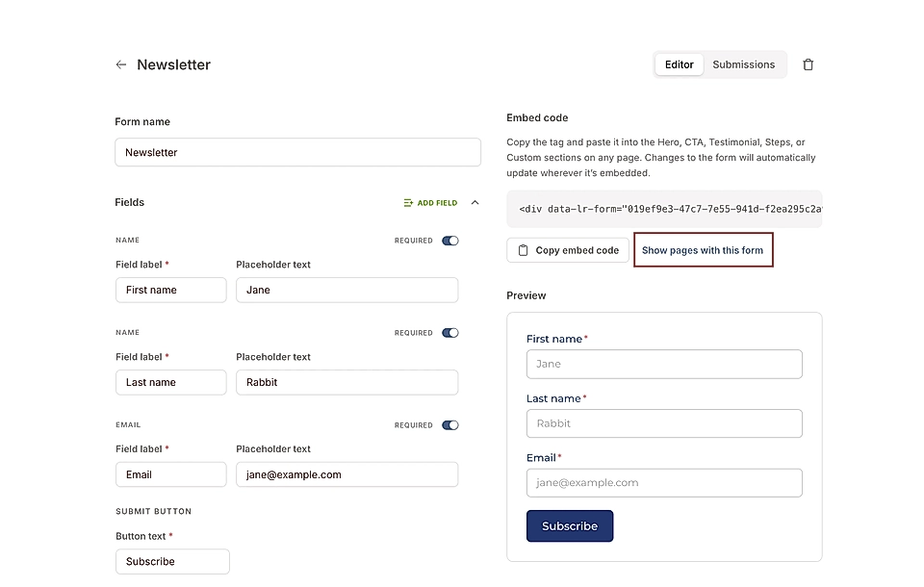
Task: Click the Newsletter page title
Action: pos(174,64)
